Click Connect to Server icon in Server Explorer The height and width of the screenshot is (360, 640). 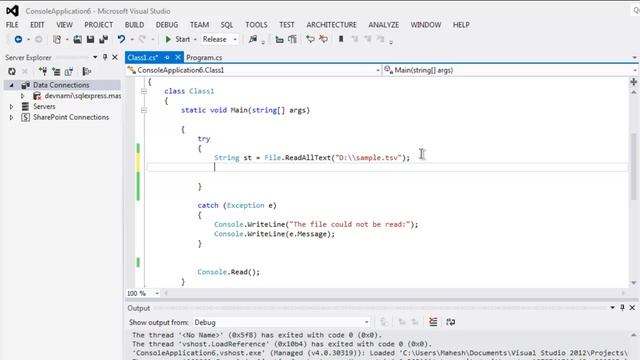[56, 71]
